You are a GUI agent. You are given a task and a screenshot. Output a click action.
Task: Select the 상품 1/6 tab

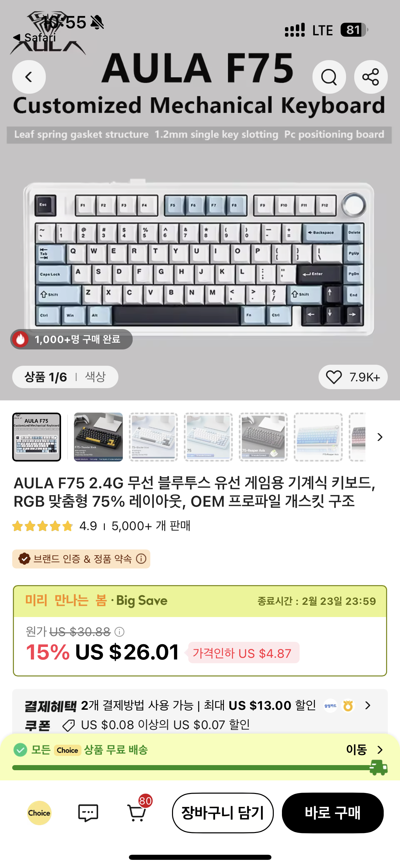pos(46,377)
